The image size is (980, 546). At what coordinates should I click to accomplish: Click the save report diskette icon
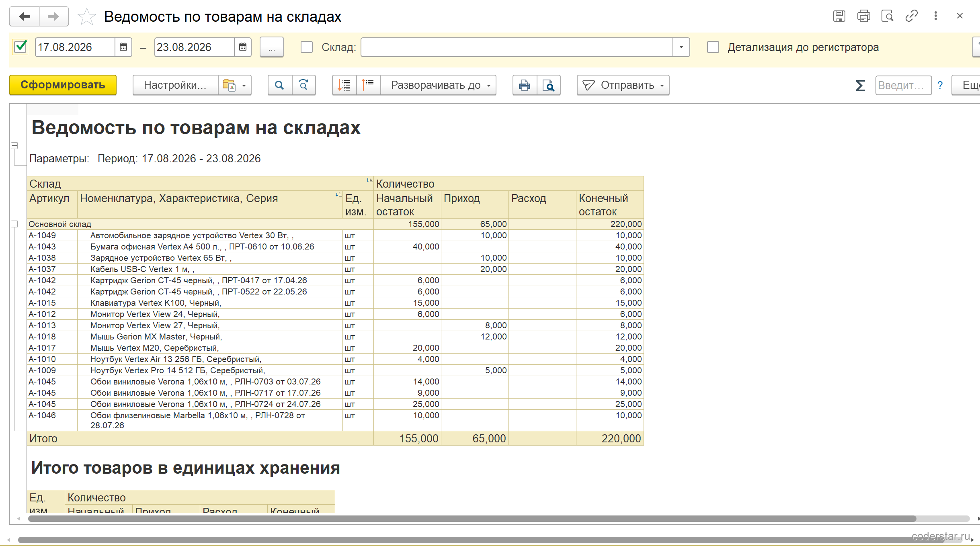coord(839,16)
